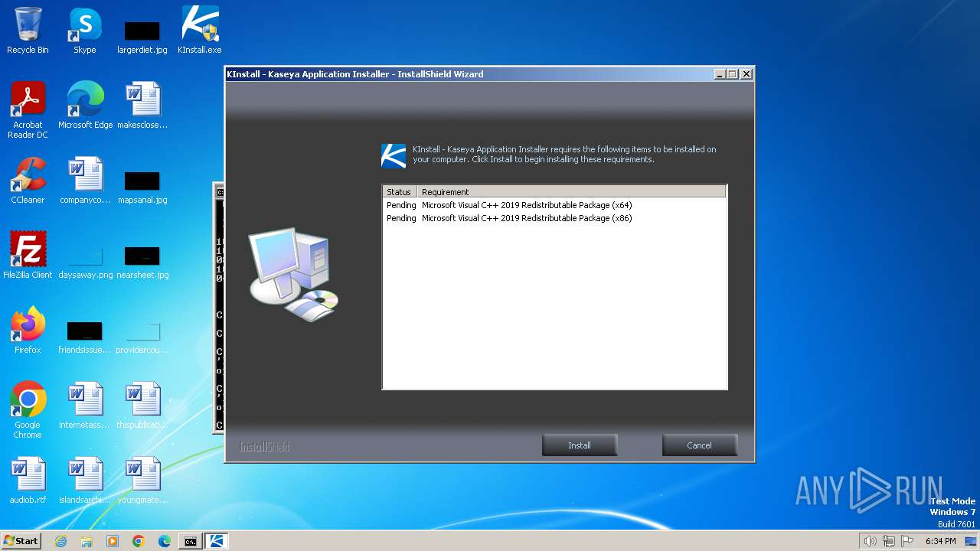
Task: Select the internetass document icon
Action: click(85, 406)
